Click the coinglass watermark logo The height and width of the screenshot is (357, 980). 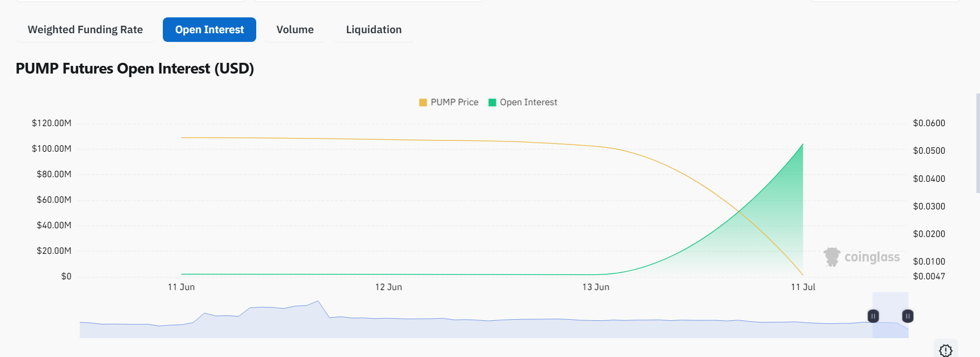click(862, 257)
